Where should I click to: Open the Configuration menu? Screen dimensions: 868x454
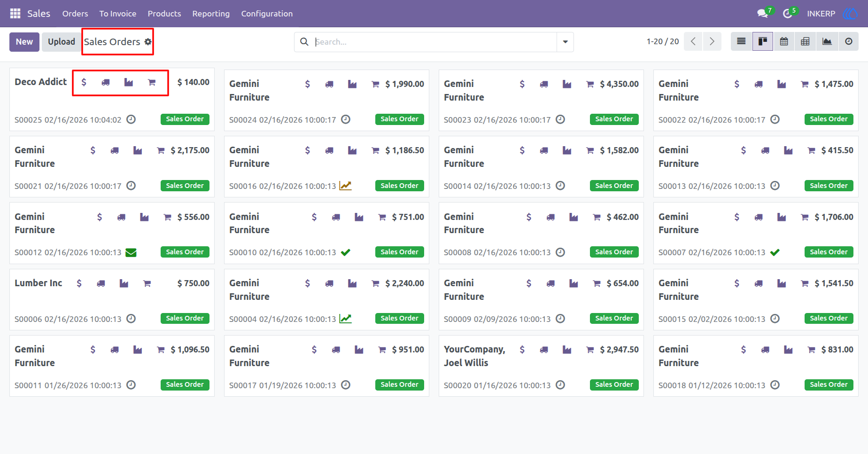pyautogui.click(x=267, y=14)
